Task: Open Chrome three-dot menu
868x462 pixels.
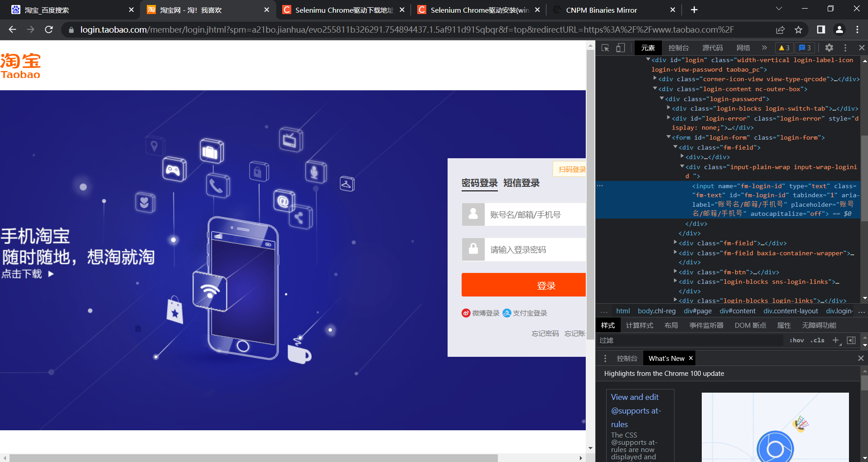Action: point(857,29)
